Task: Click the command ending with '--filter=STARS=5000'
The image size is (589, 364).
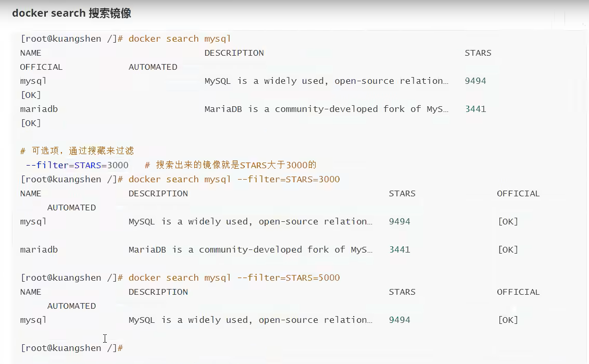Action: coord(234,278)
